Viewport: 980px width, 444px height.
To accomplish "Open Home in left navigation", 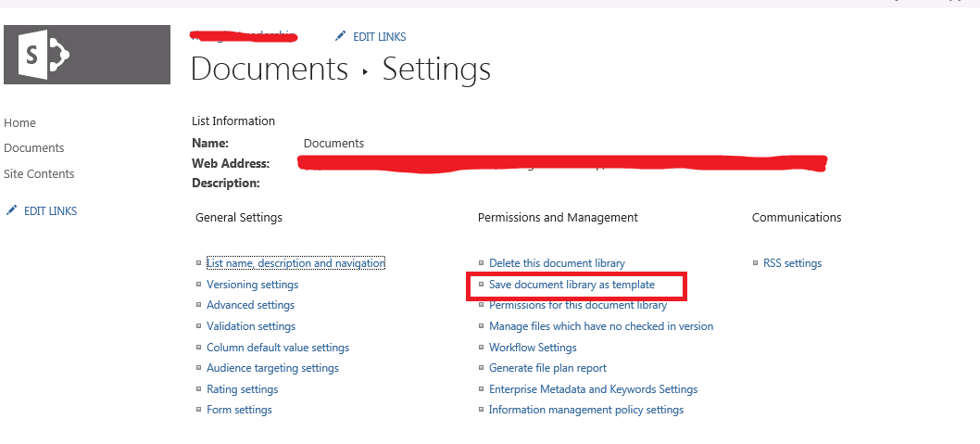I will pos(19,122).
